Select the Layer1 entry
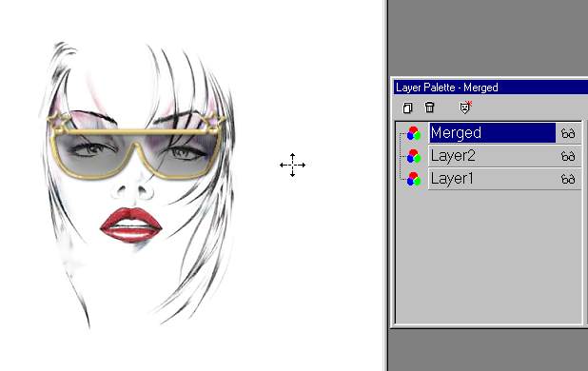Viewport: 588px width, 371px height. pyautogui.click(x=492, y=179)
